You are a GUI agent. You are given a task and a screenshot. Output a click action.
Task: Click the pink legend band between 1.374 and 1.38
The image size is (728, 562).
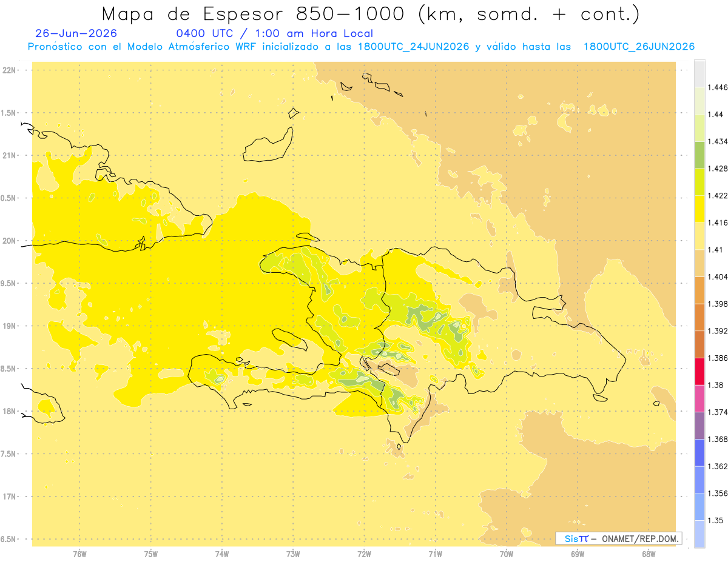point(699,398)
